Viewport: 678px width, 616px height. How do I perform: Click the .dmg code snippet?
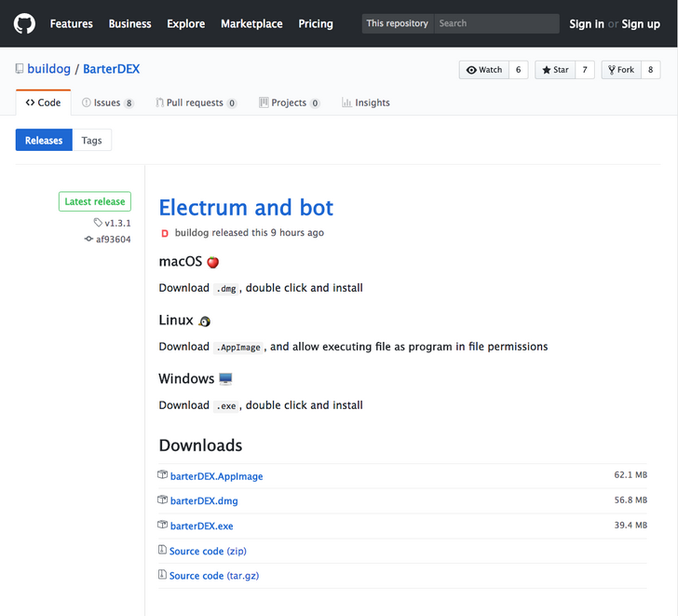point(226,289)
